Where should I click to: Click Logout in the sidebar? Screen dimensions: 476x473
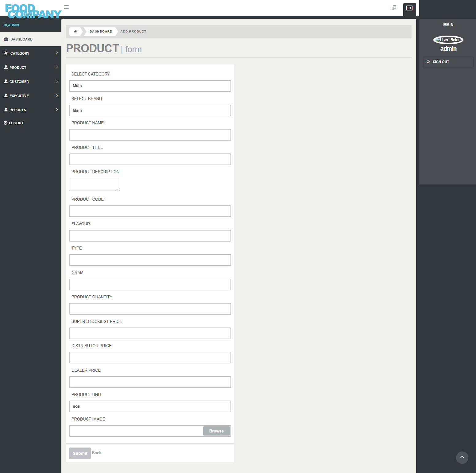click(16, 123)
